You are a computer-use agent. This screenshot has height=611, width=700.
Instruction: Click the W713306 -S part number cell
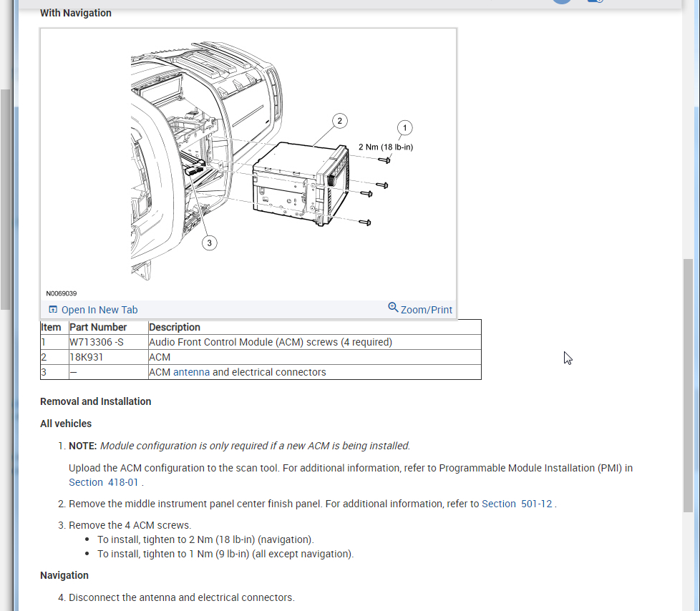(x=97, y=342)
